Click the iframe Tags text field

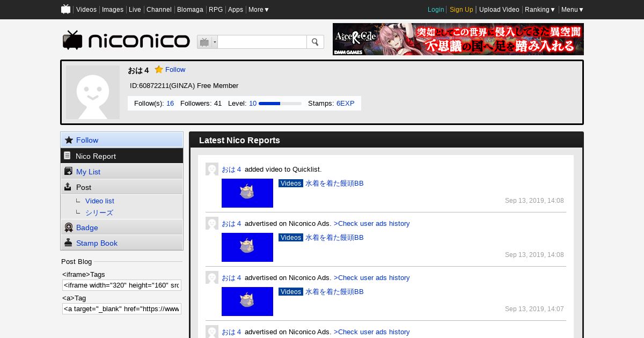pos(122,285)
